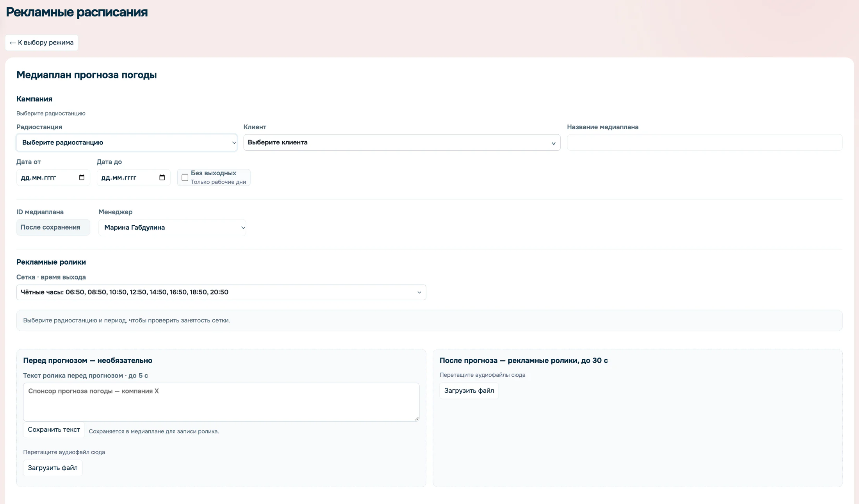859x504 pixels.
Task: Click the Кампания section heading
Action: click(x=34, y=99)
